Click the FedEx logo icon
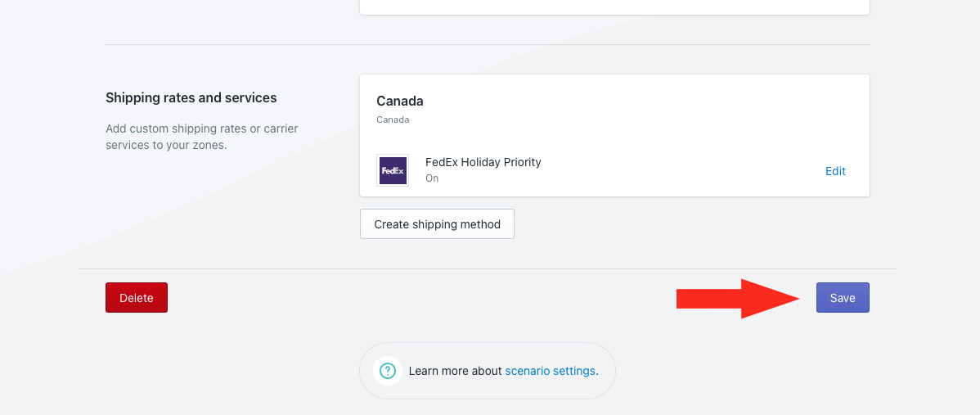Viewport: 980px width, 415px height. (393, 170)
